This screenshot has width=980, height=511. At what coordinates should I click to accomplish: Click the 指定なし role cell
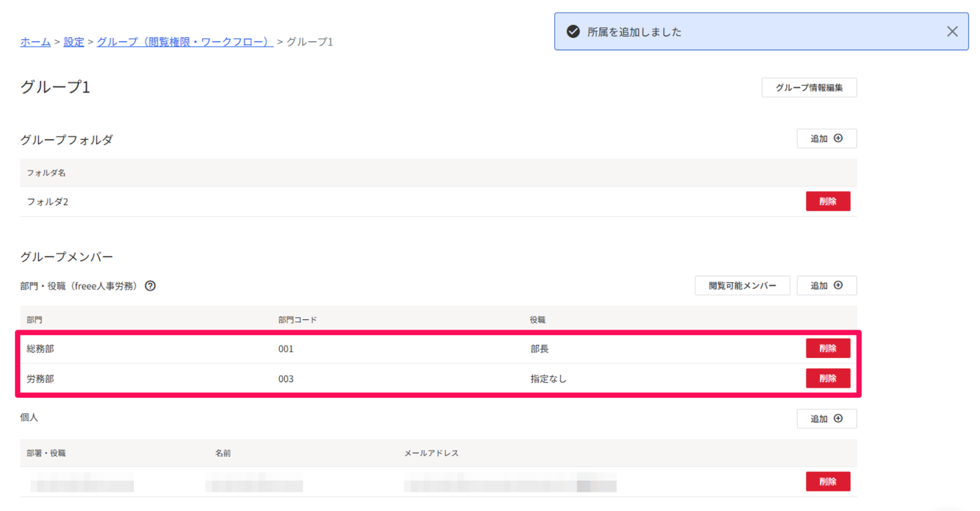[548, 379]
